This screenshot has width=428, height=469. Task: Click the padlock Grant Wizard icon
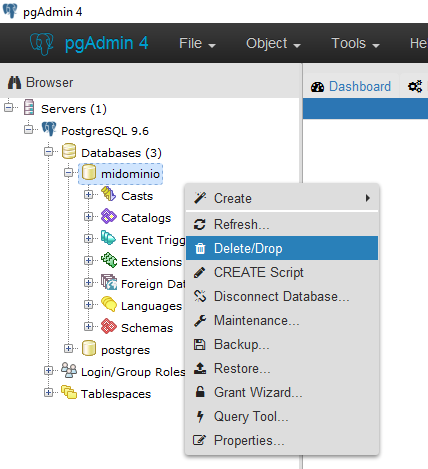click(x=200, y=392)
